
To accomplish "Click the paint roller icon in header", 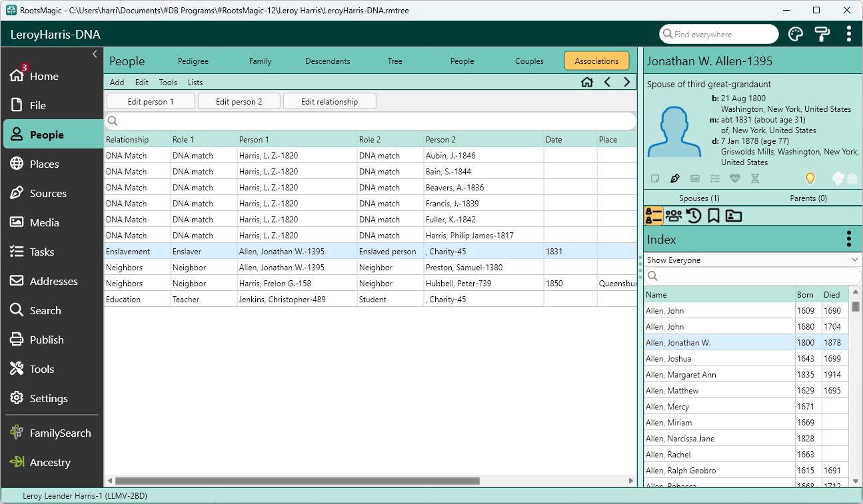I will tap(822, 35).
